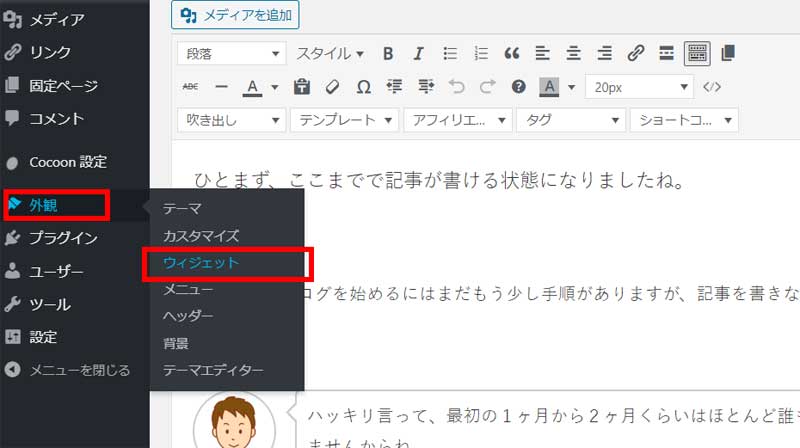Open keyboard shortcuts help icon
Image resolution: width=800 pixels, height=448 pixels.
click(518, 87)
